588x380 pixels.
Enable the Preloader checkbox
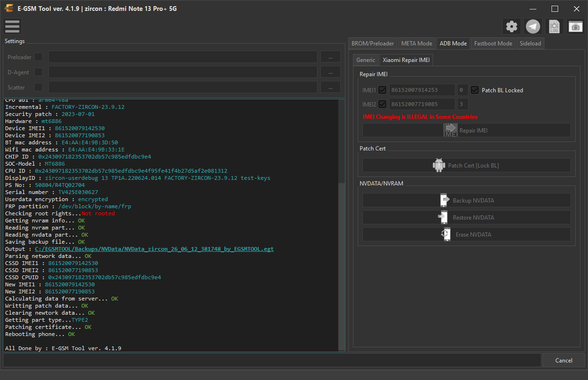[38, 57]
